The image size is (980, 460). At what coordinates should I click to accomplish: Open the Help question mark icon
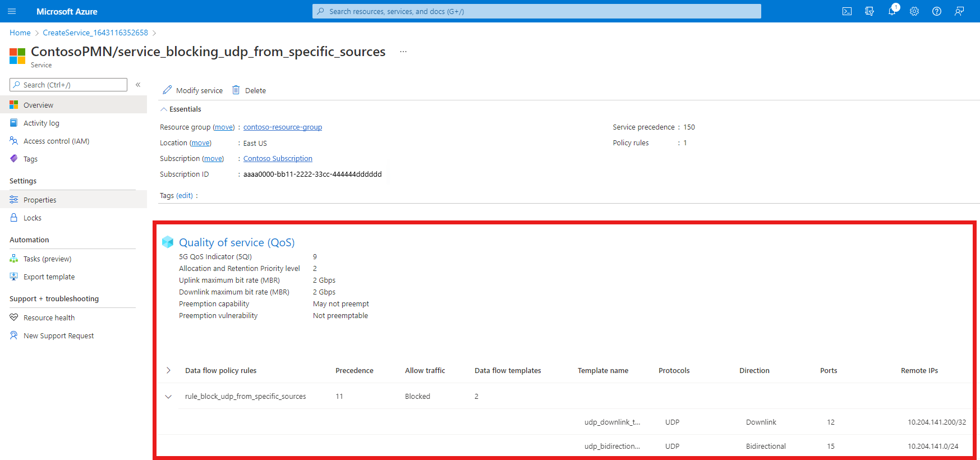(937, 11)
